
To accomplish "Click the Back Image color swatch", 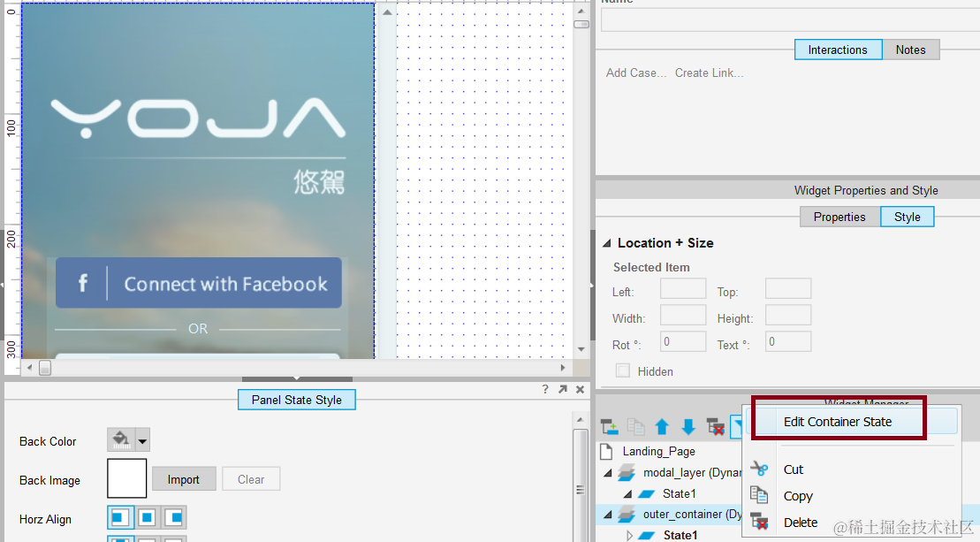I will pos(126,477).
